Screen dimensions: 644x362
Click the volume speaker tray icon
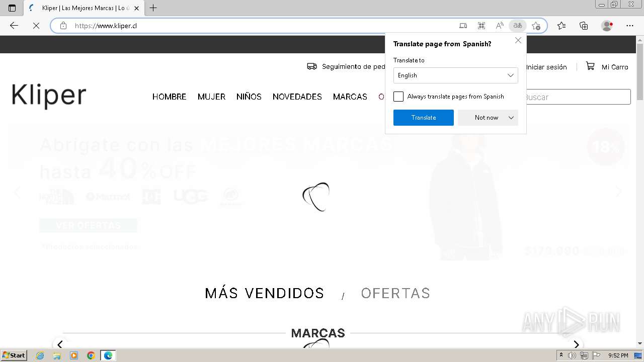pyautogui.click(x=572, y=355)
